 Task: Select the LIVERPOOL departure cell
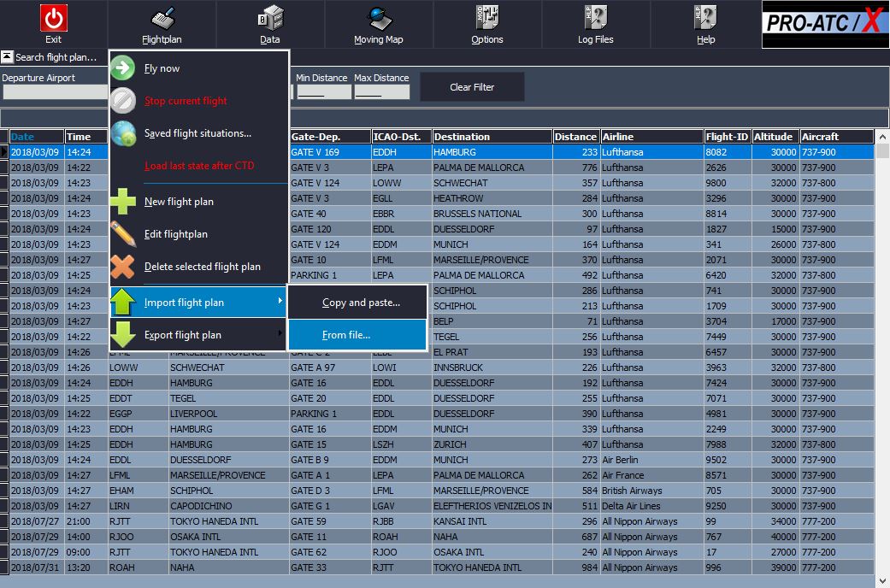click(229, 414)
